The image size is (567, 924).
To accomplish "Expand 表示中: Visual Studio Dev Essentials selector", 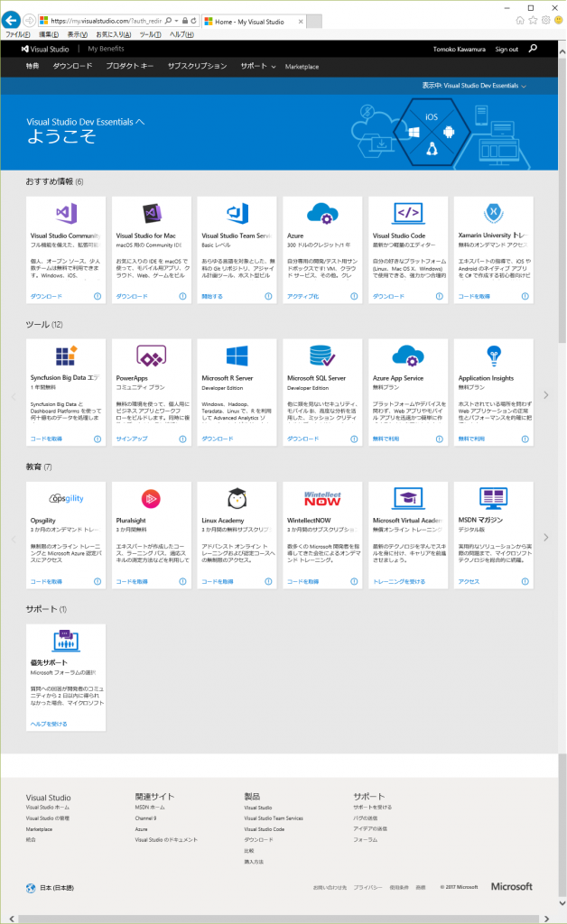I will [474, 86].
